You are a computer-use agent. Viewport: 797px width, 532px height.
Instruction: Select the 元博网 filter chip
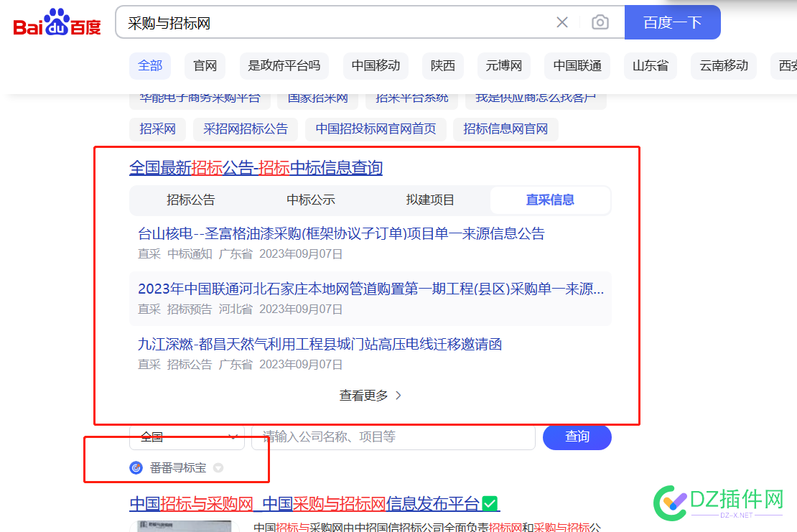coord(504,65)
